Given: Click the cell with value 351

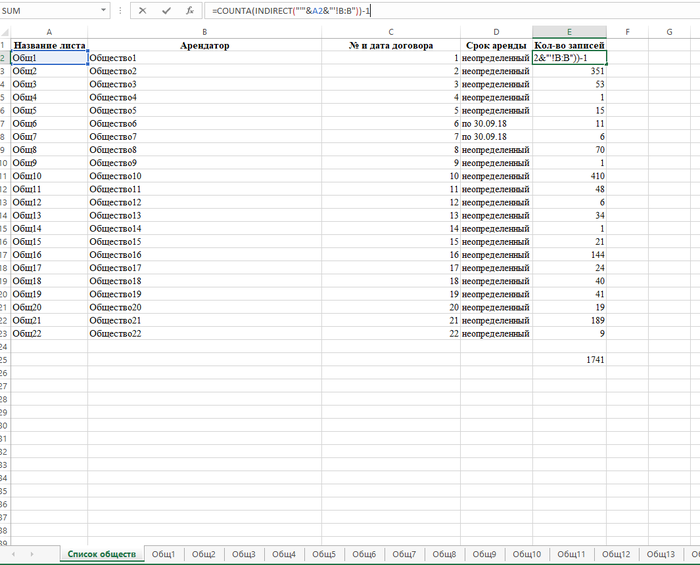Looking at the screenshot, I should (x=569, y=71).
